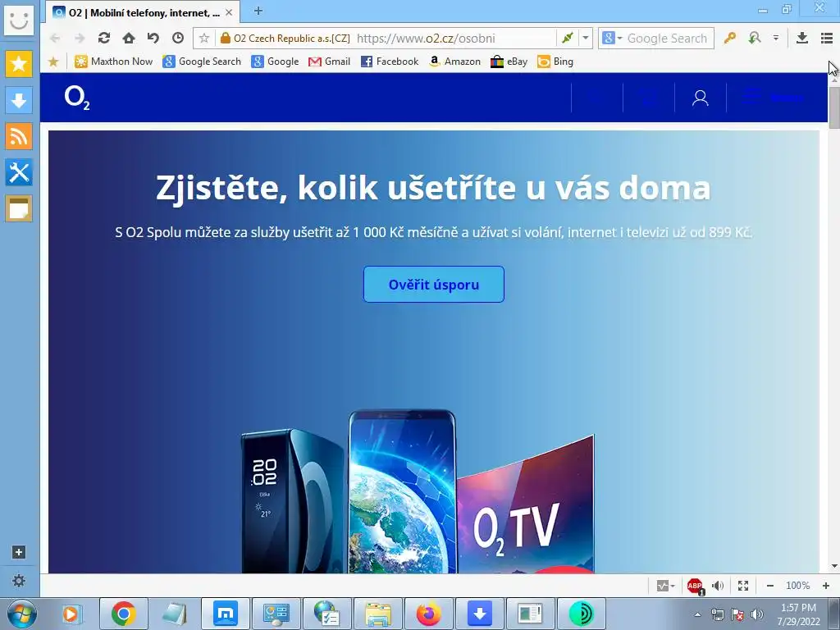Image resolution: width=840 pixels, height=630 pixels.
Task: Show hidden system tray icons
Action: click(697, 614)
